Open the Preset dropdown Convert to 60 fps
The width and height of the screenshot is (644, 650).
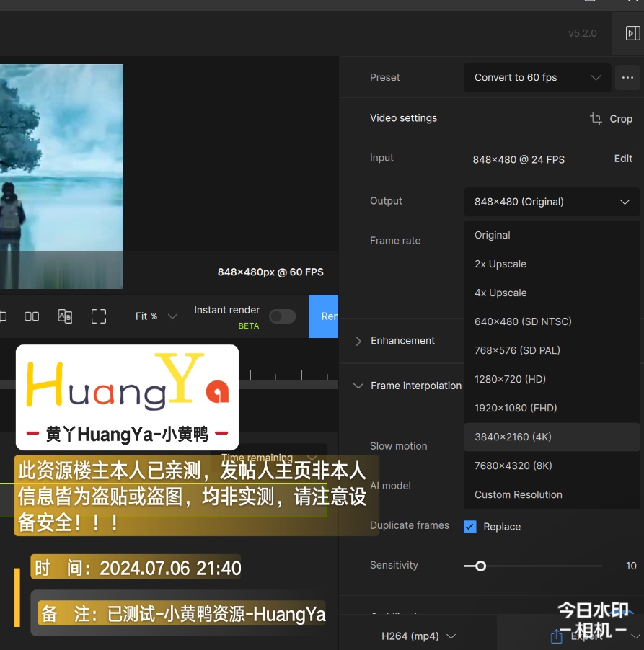[537, 78]
